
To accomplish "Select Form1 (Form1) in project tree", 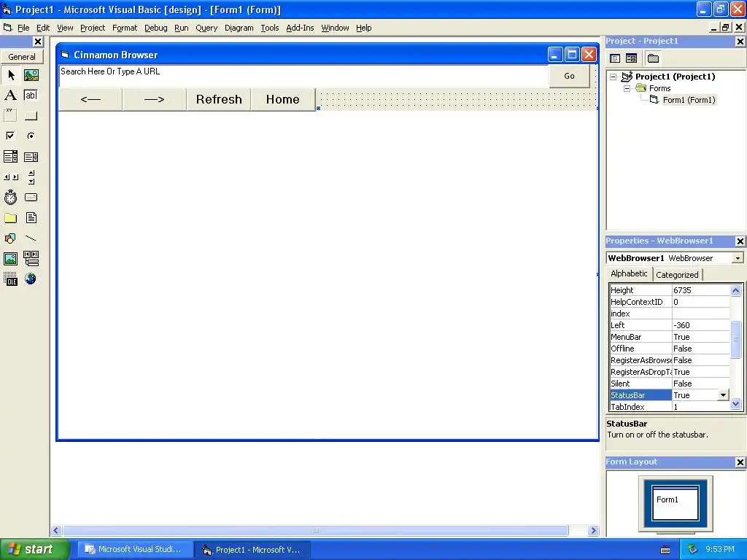I will 689,100.
